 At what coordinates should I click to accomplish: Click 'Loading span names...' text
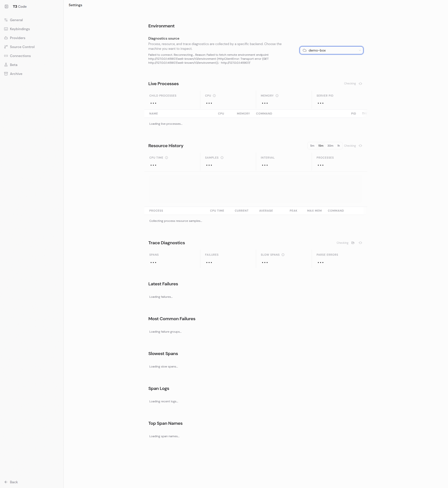click(x=164, y=436)
